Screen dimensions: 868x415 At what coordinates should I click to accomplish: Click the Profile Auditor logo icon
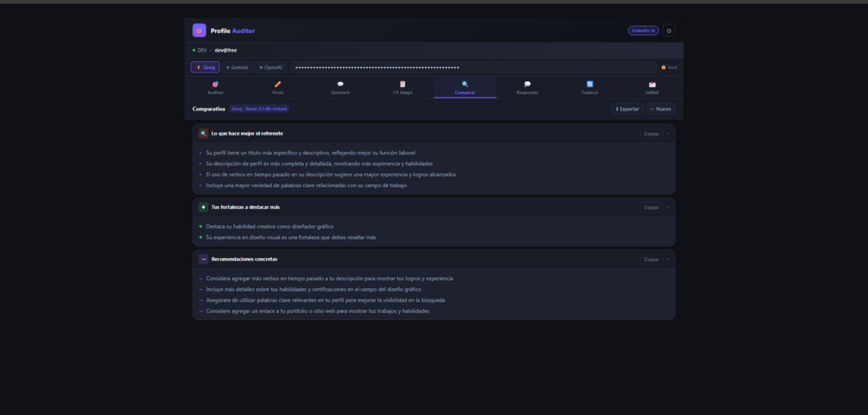(200, 30)
